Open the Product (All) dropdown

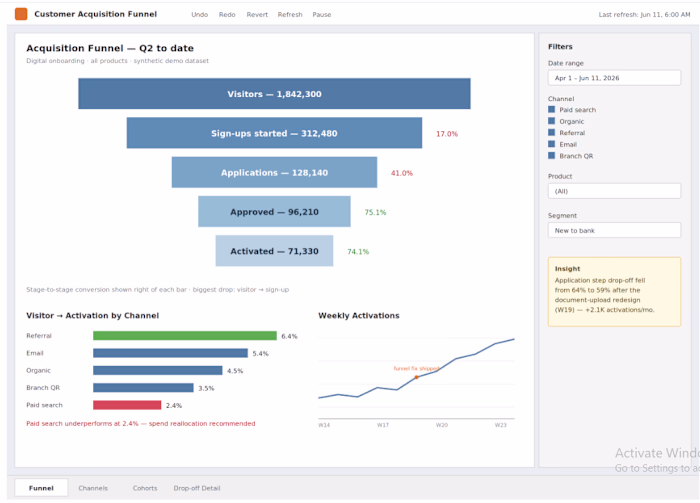pyautogui.click(x=614, y=191)
